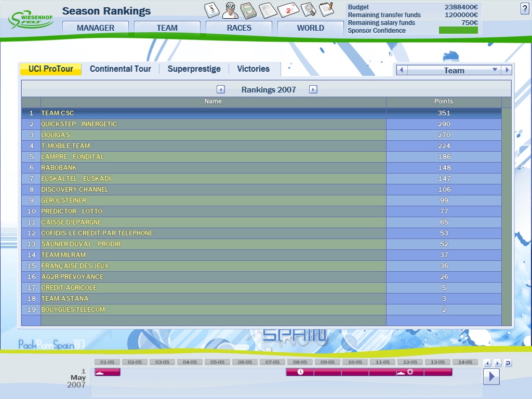Open the RACES menu

pyautogui.click(x=239, y=28)
